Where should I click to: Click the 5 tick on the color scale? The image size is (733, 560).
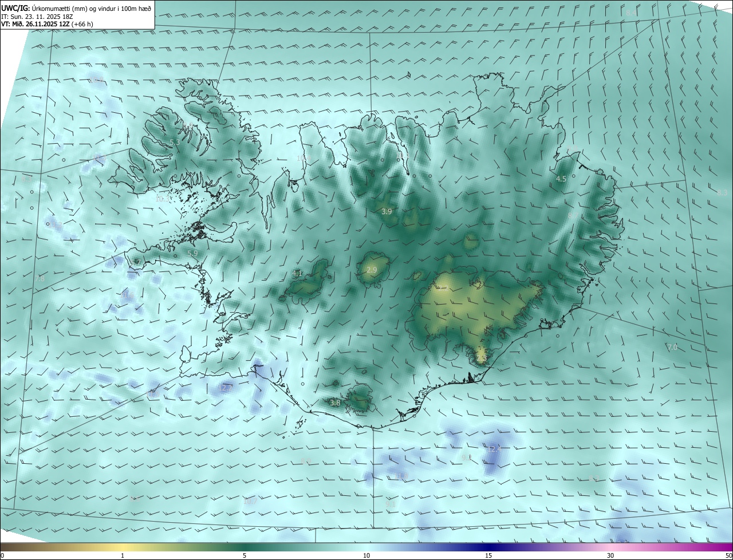pos(245,555)
